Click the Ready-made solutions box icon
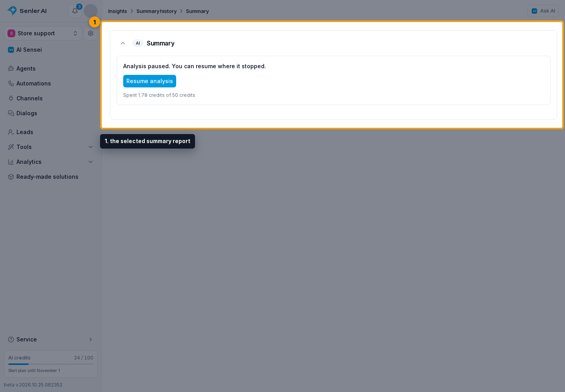565x392 pixels. 11,177
